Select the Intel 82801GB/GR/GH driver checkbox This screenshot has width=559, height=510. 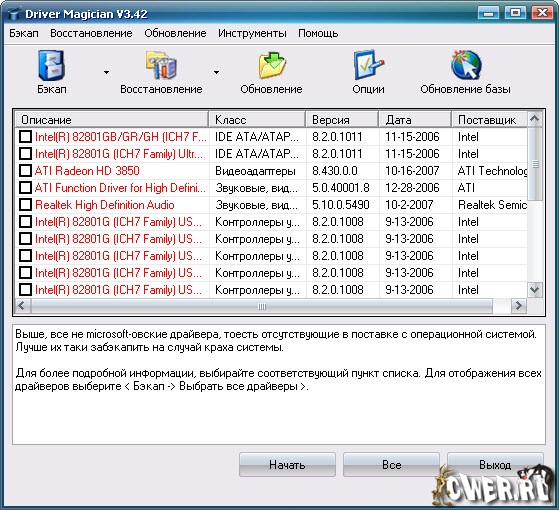click(25, 136)
